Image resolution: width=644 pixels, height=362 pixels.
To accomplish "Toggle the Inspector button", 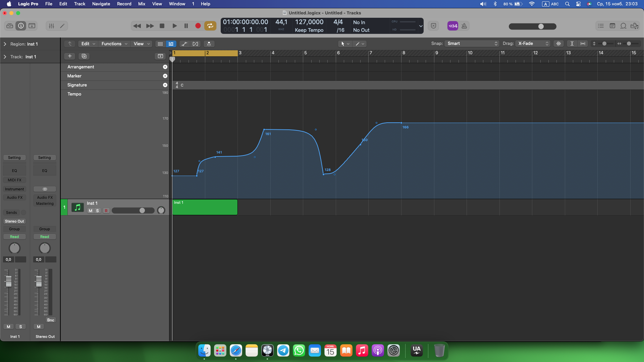I will pos(21,26).
